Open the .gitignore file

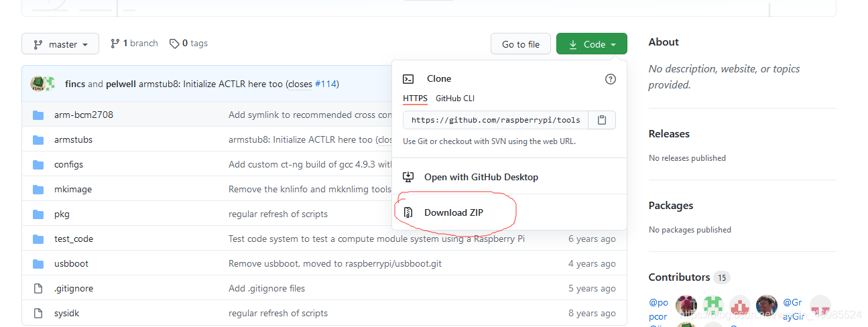74,288
